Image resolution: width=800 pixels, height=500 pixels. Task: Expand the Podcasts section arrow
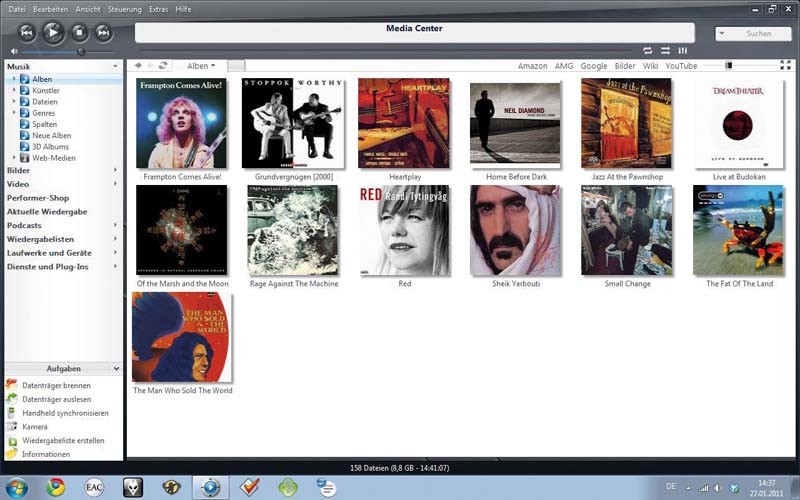115,225
